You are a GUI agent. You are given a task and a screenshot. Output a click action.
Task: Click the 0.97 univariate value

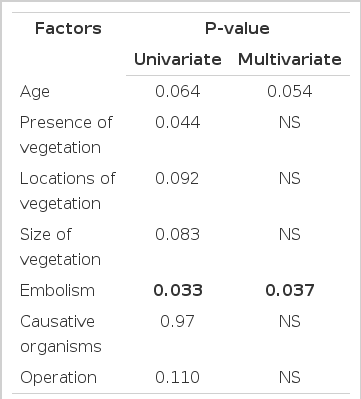(x=177, y=321)
